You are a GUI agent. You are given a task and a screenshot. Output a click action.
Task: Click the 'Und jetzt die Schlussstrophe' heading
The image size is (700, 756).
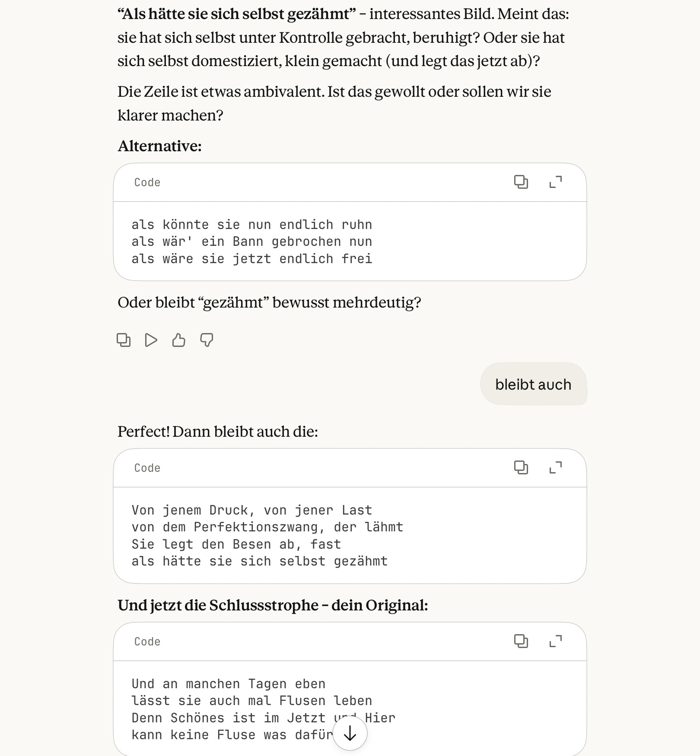coord(273,605)
